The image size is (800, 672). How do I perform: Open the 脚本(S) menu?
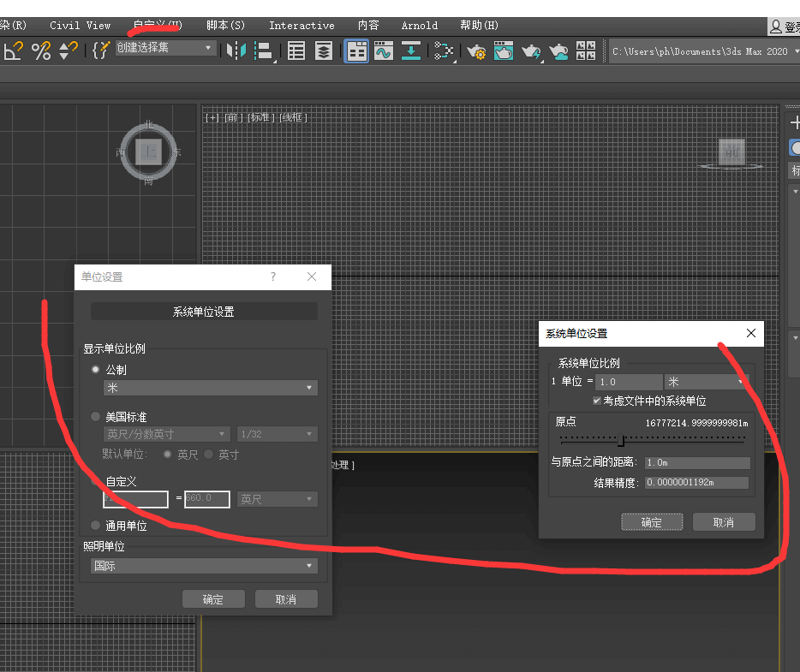coord(225,26)
